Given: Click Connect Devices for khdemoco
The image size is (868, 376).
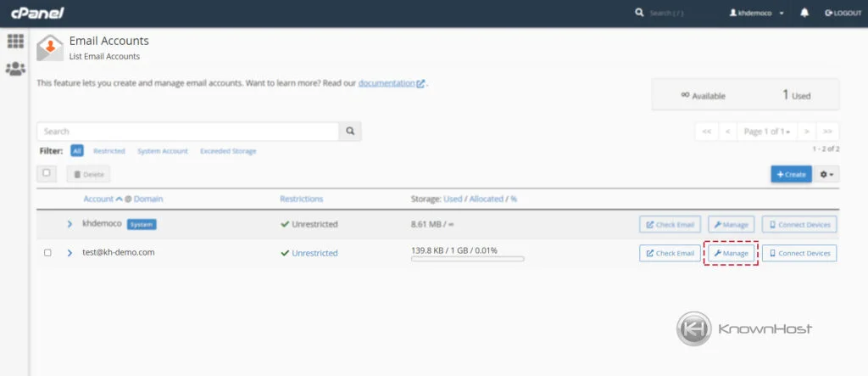Looking at the screenshot, I should point(799,225).
